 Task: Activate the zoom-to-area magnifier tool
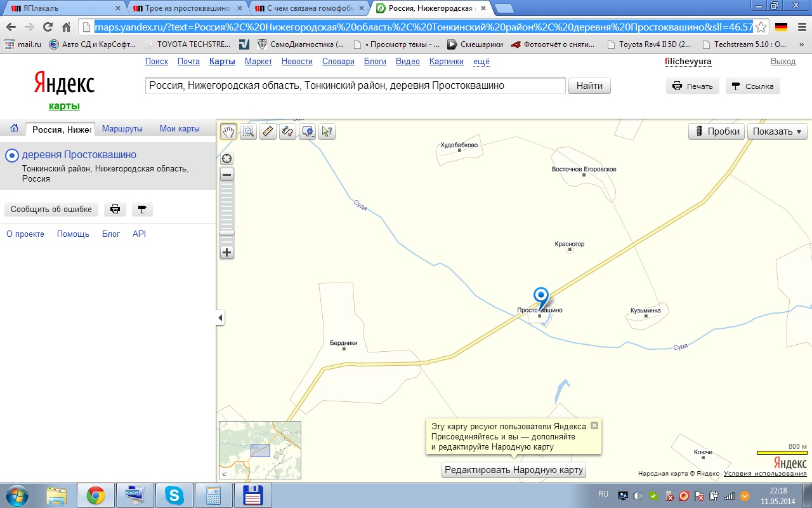248,131
